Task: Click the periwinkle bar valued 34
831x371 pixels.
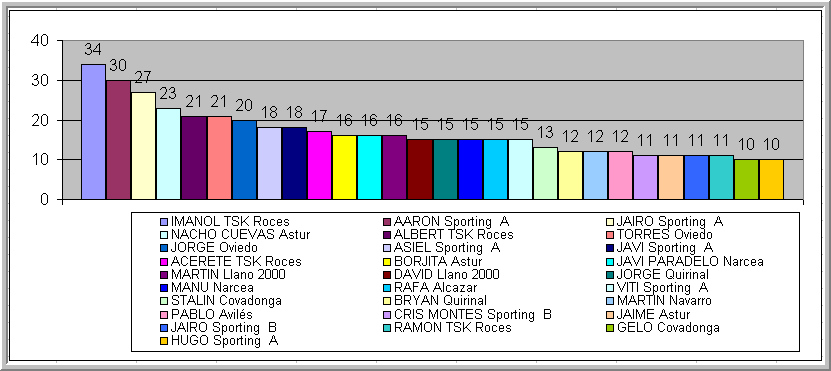Action: (93, 132)
